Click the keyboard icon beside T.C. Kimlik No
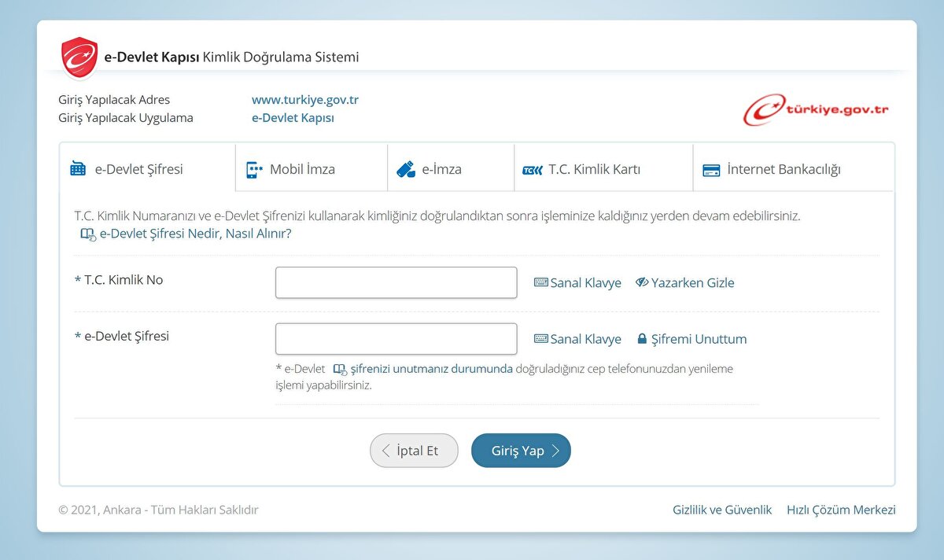 (541, 282)
